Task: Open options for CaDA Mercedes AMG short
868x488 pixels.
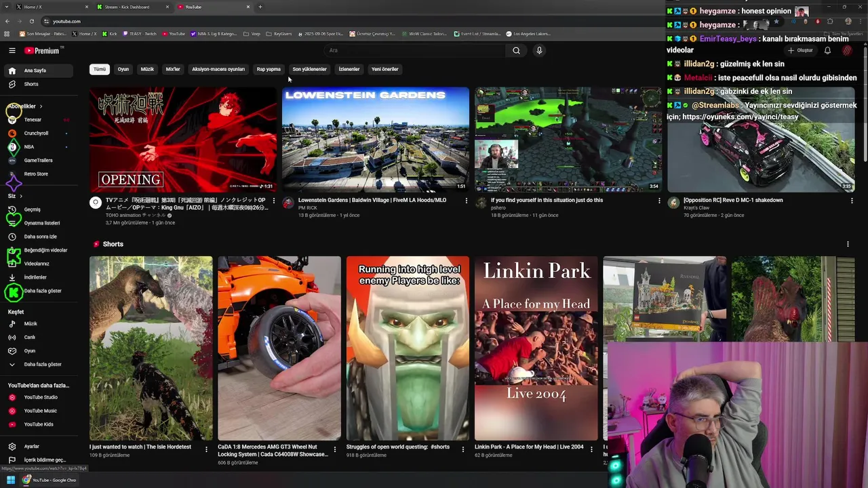Action: [335, 449]
